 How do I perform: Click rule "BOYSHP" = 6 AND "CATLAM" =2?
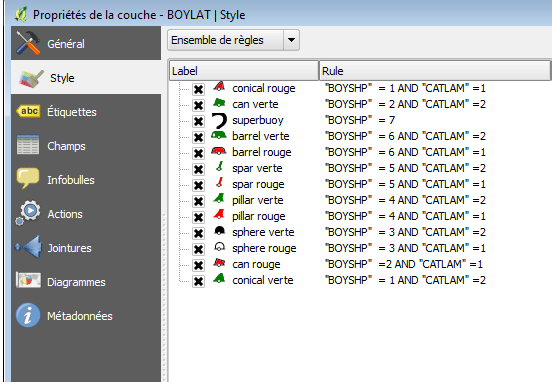(405, 136)
